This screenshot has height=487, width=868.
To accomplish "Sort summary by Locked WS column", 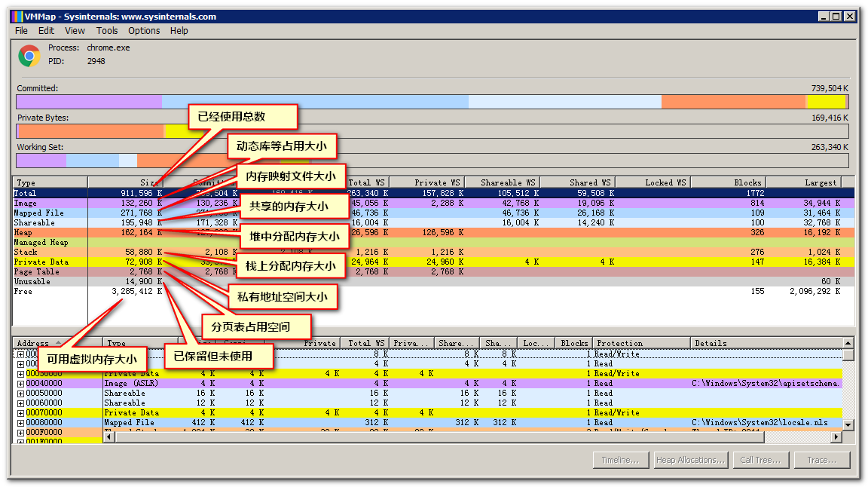I will (x=653, y=182).
